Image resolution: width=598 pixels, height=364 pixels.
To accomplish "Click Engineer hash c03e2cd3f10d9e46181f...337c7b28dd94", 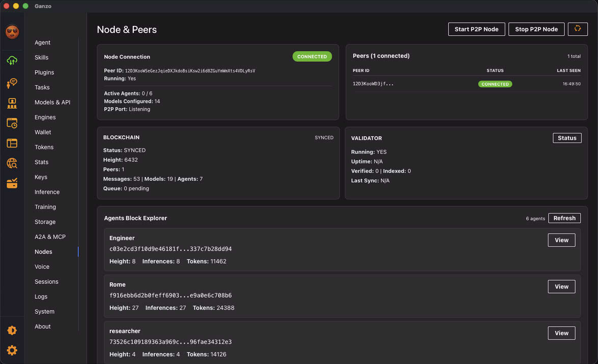I will 171,249.
